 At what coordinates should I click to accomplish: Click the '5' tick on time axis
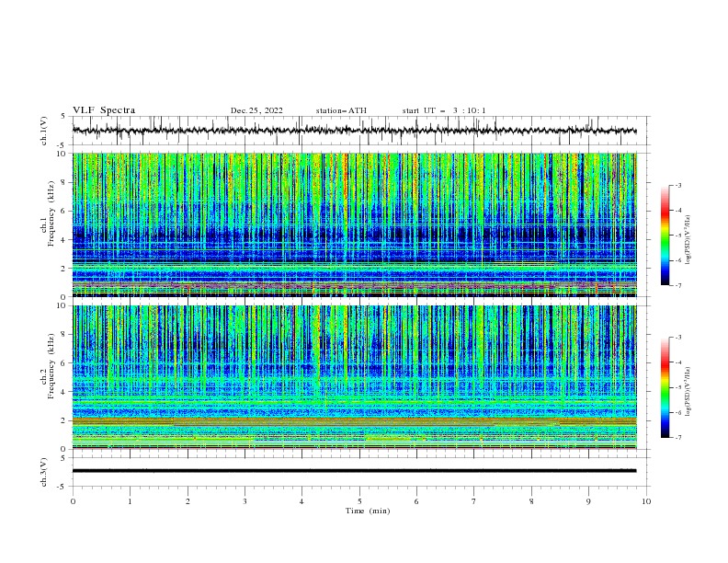point(359,501)
